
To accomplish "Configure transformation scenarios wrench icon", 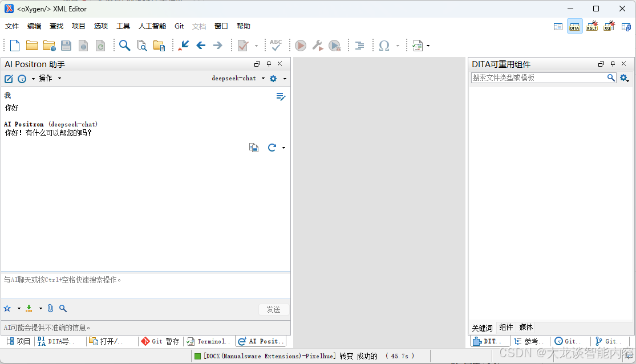I will 318,46.
